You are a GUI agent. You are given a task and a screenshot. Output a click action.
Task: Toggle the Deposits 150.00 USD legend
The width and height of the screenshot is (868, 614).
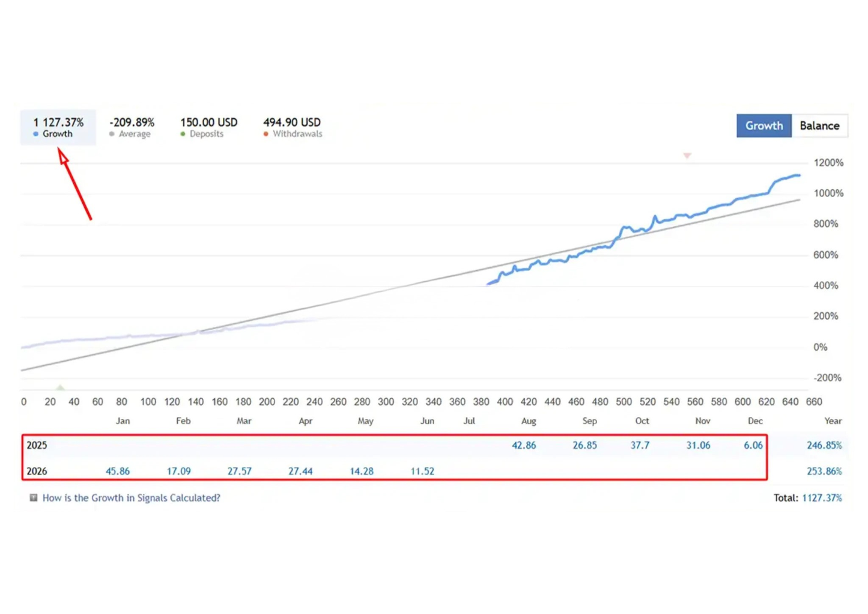[208, 127]
